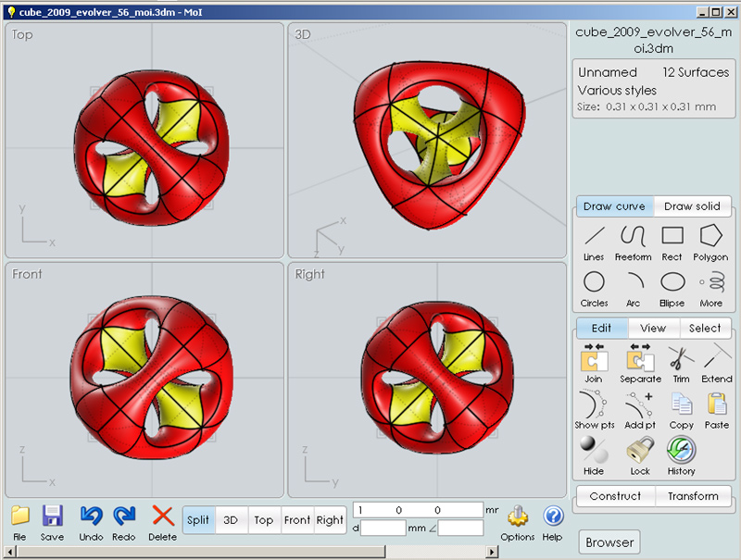
Task: Click the coordinates input field
Action: tap(419, 510)
